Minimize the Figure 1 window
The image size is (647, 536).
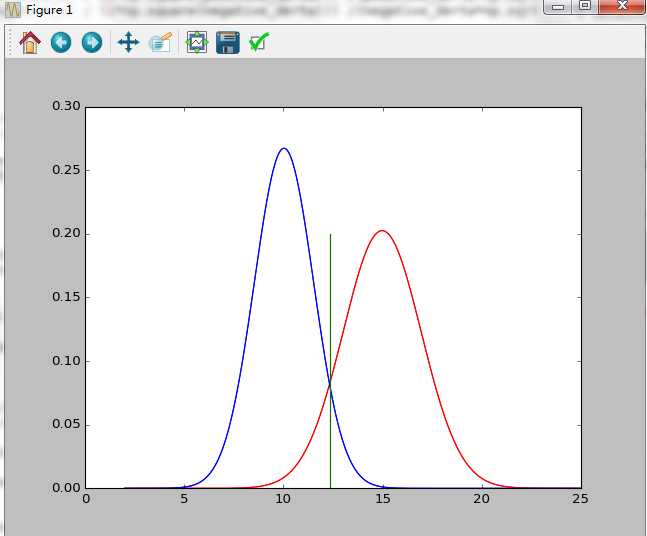[x=558, y=6]
